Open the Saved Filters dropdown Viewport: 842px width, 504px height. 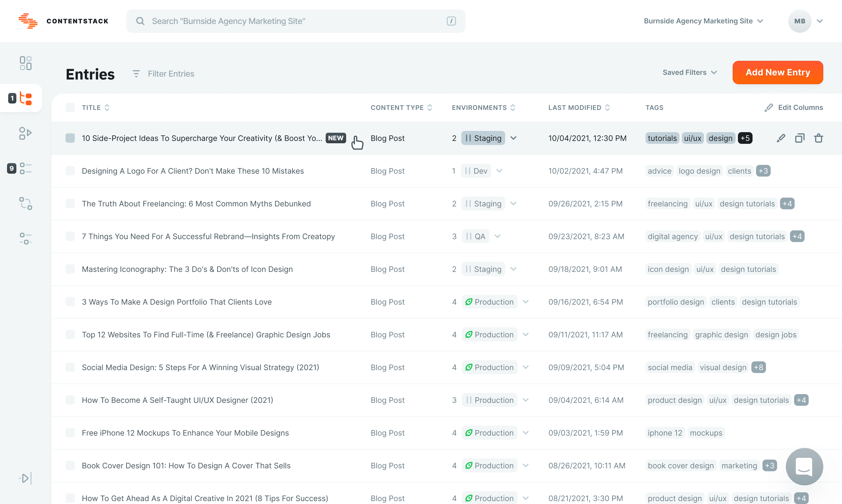tap(689, 72)
